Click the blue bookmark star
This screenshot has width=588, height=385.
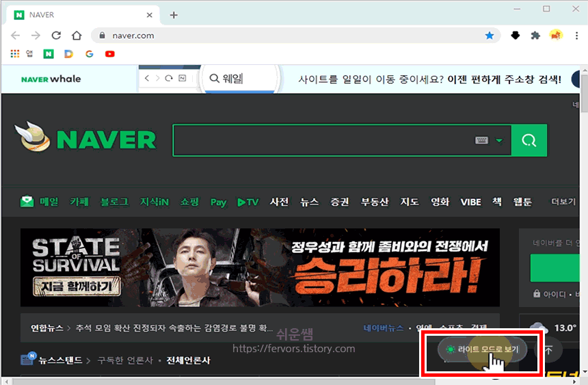[x=490, y=36]
